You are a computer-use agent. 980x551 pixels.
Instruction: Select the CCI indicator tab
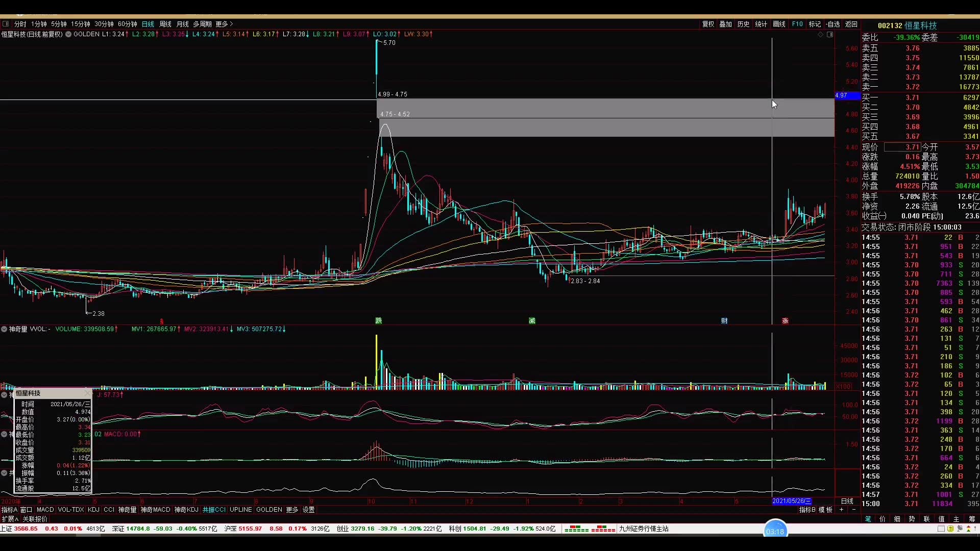109,510
